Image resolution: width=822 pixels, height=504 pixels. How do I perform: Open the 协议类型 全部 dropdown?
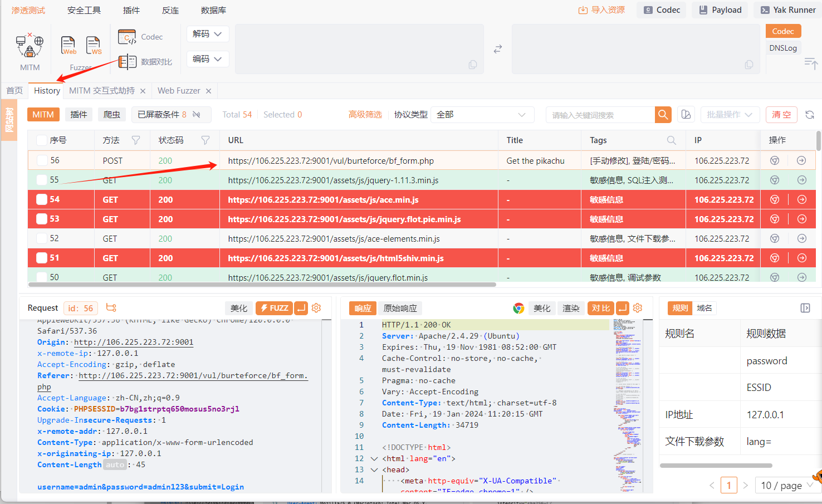(x=482, y=115)
